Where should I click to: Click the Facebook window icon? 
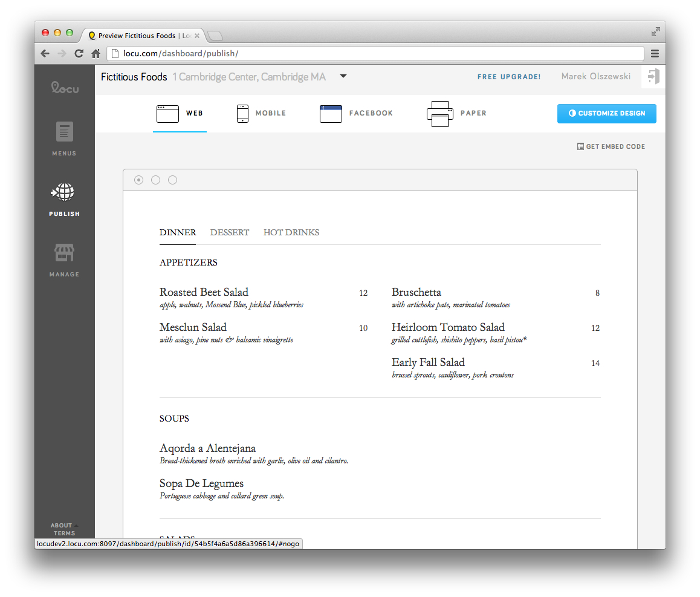tap(331, 114)
